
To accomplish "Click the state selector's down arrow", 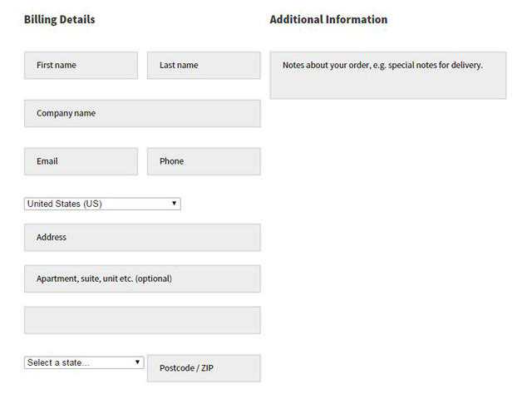I will 138,362.
